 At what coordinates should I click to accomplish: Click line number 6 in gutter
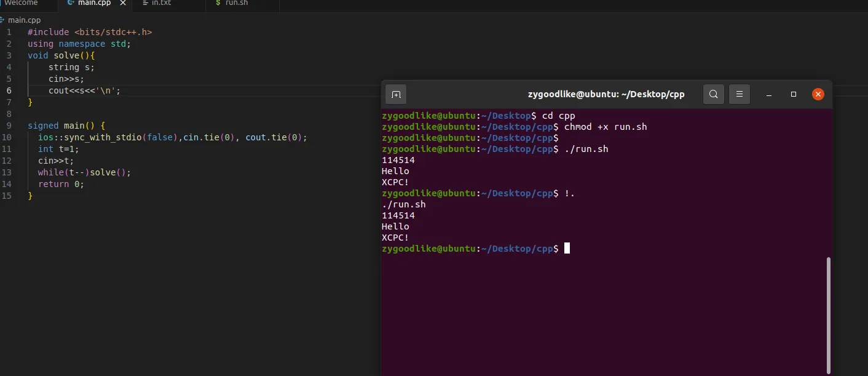click(9, 90)
